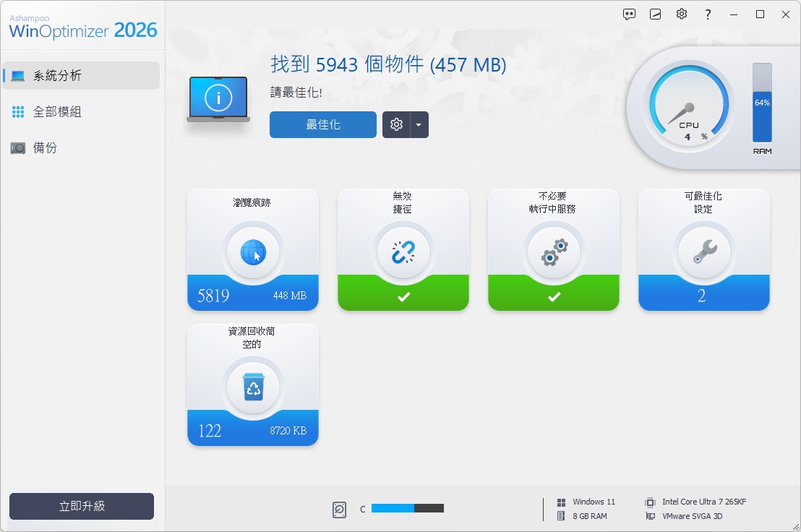Open the 不必要執行中服務 card
The image size is (801, 532).
tap(554, 249)
